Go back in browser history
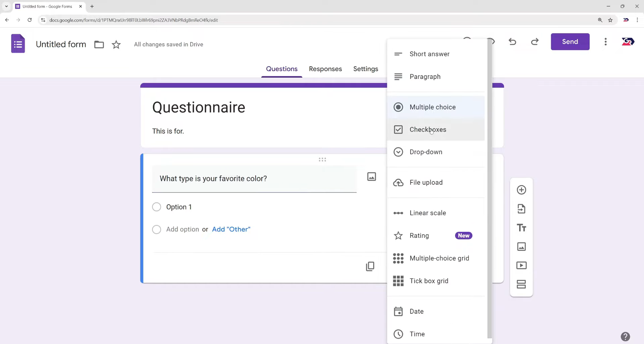 [7, 20]
